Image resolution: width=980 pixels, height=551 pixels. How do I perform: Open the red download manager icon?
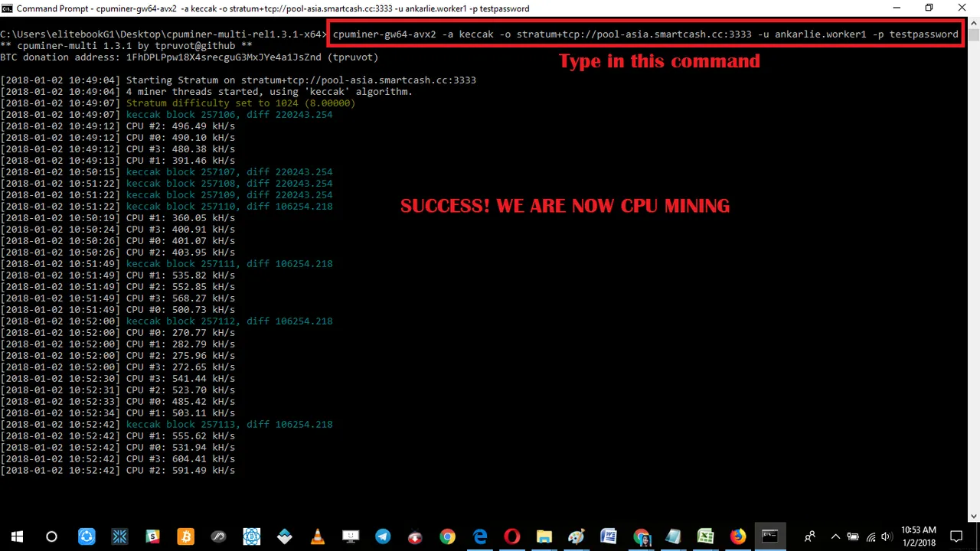(x=415, y=536)
